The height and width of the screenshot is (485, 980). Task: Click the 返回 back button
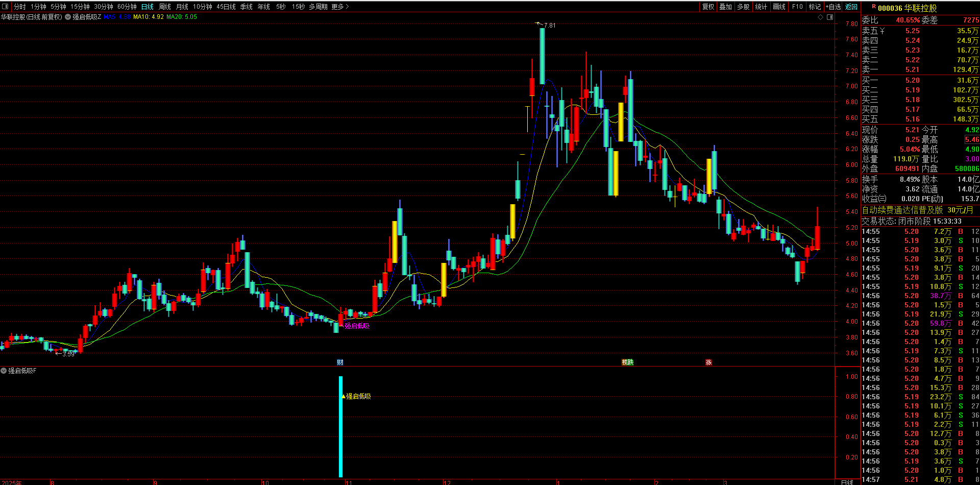tap(851, 7)
